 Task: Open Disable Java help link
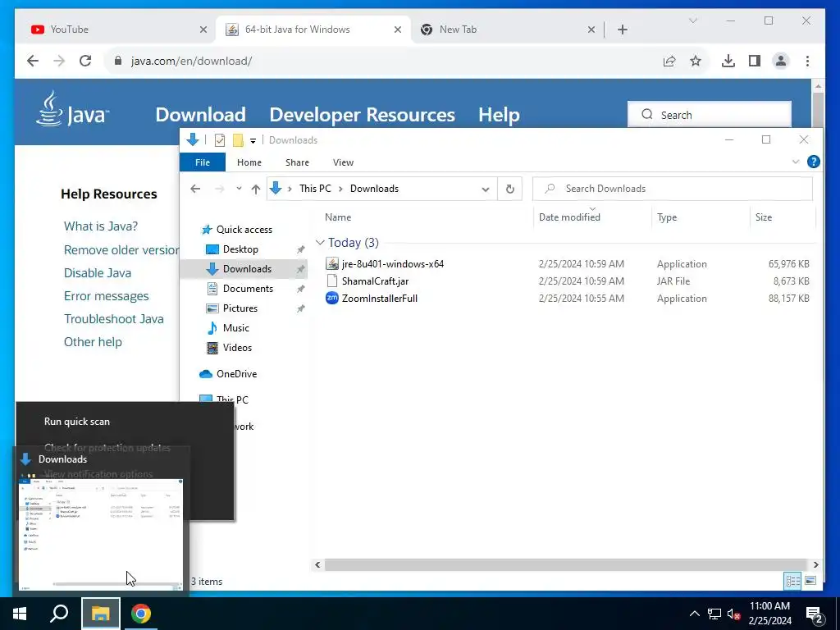pyautogui.click(x=98, y=272)
